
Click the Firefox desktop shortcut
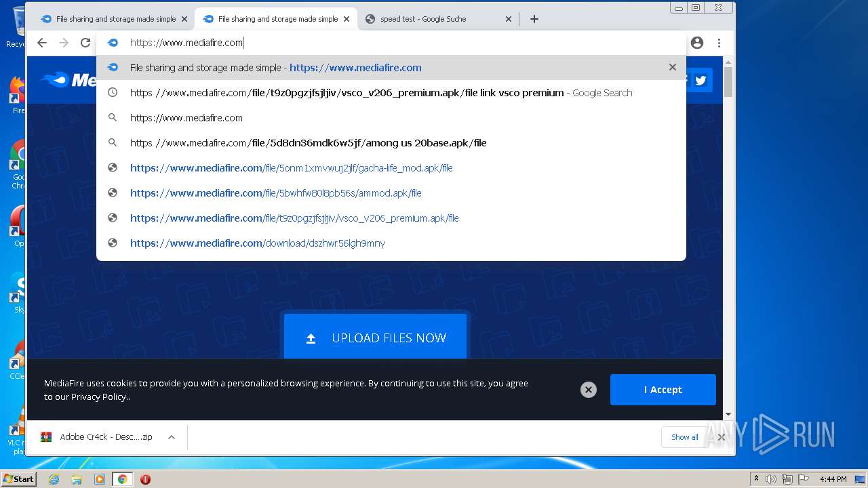click(x=17, y=95)
